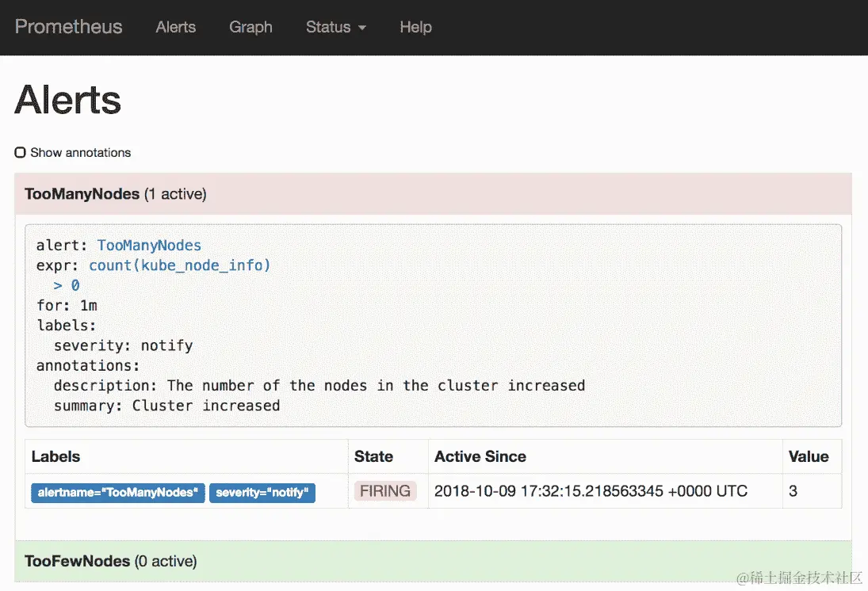Open the Graph page in navbar
The height and width of the screenshot is (591, 868).
click(250, 27)
